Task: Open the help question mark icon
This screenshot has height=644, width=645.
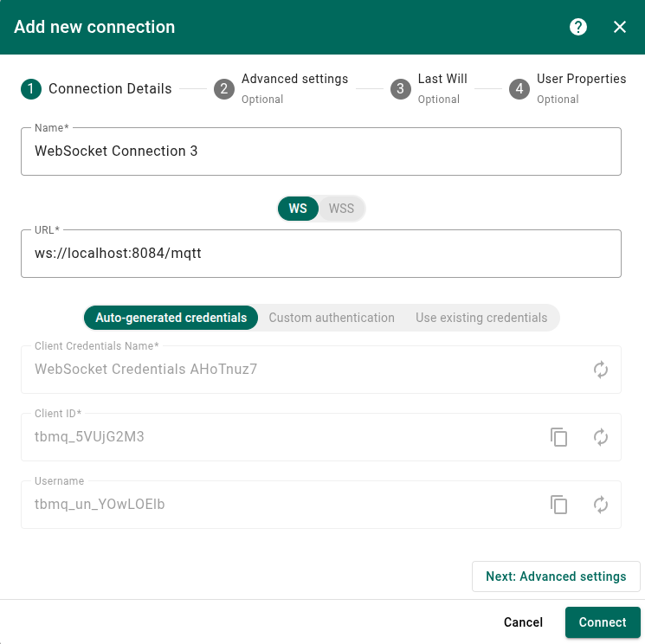Action: pos(578,27)
